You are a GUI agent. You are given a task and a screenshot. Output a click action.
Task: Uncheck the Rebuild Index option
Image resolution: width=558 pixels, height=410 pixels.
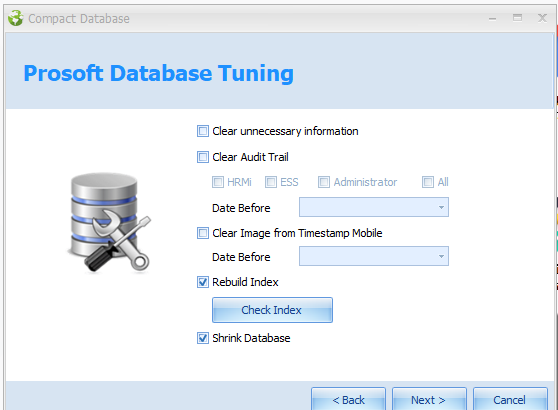(203, 282)
